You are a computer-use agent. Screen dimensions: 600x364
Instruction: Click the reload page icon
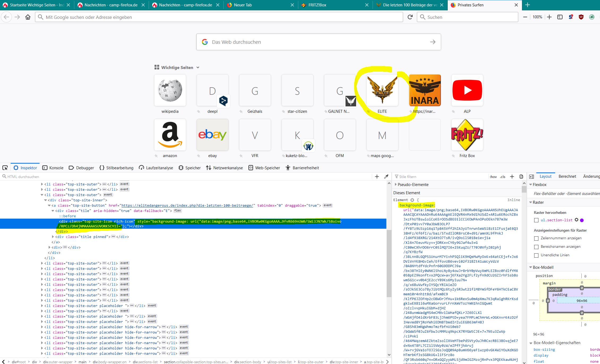tap(410, 17)
